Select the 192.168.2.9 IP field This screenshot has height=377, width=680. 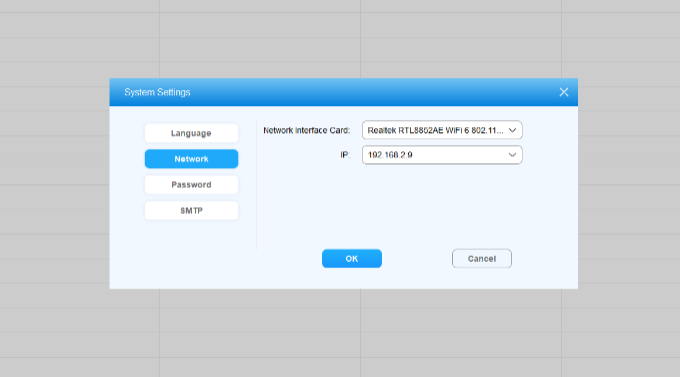coord(442,155)
